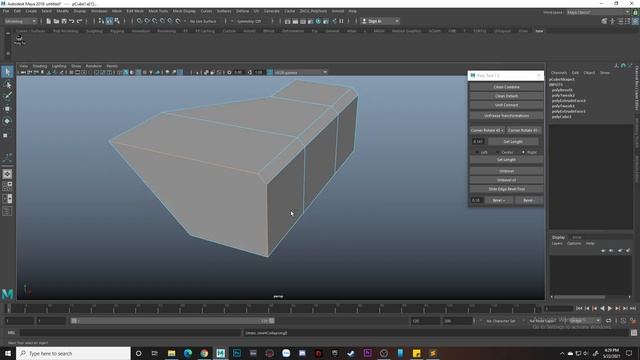This screenshot has height=360, width=640.
Task: Click the play forward button
Action: coord(610,309)
